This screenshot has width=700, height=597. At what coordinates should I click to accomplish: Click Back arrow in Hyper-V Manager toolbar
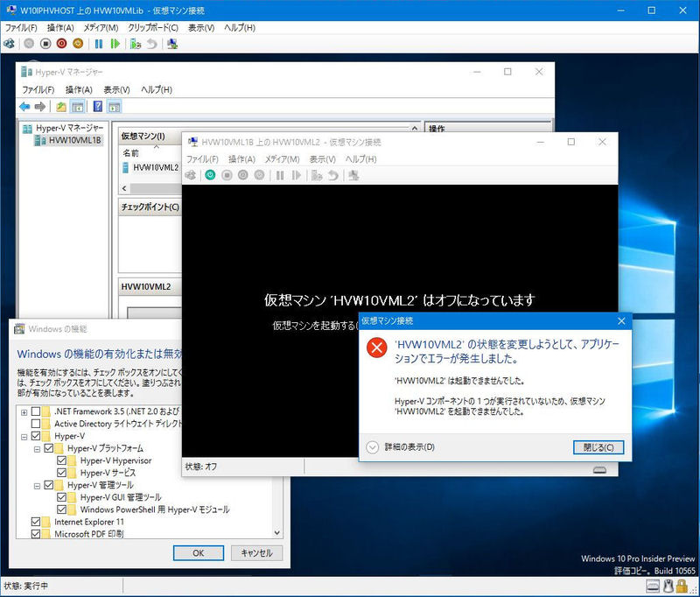pyautogui.click(x=24, y=106)
